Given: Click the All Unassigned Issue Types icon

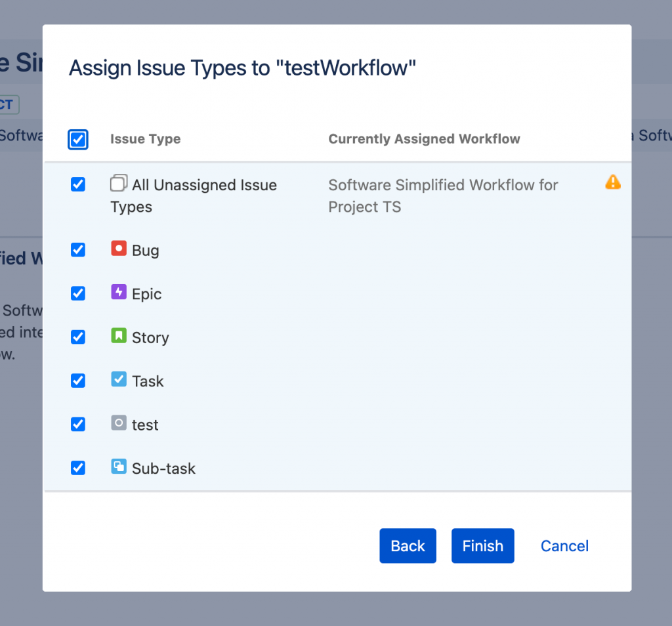Looking at the screenshot, I should click(x=119, y=183).
